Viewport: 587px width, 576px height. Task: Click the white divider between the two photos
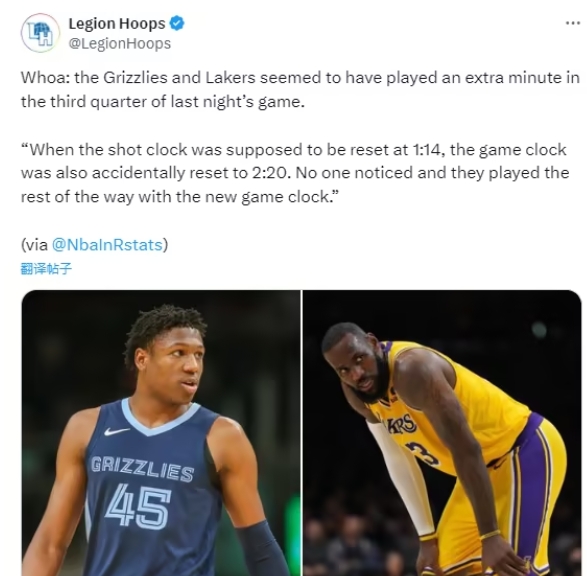302,433
